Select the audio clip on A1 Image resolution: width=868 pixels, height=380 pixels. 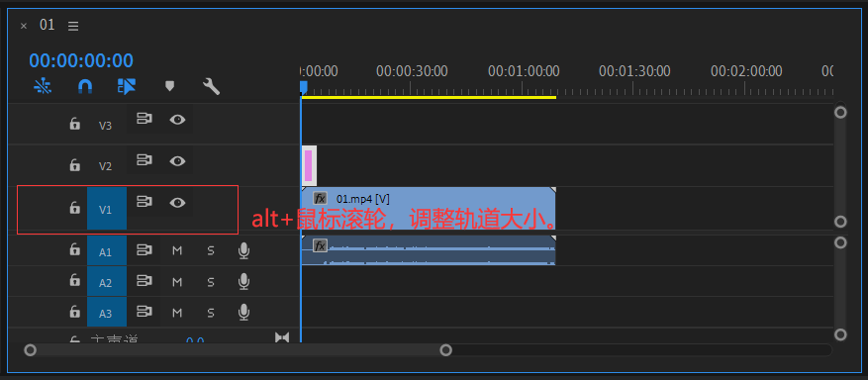429,250
